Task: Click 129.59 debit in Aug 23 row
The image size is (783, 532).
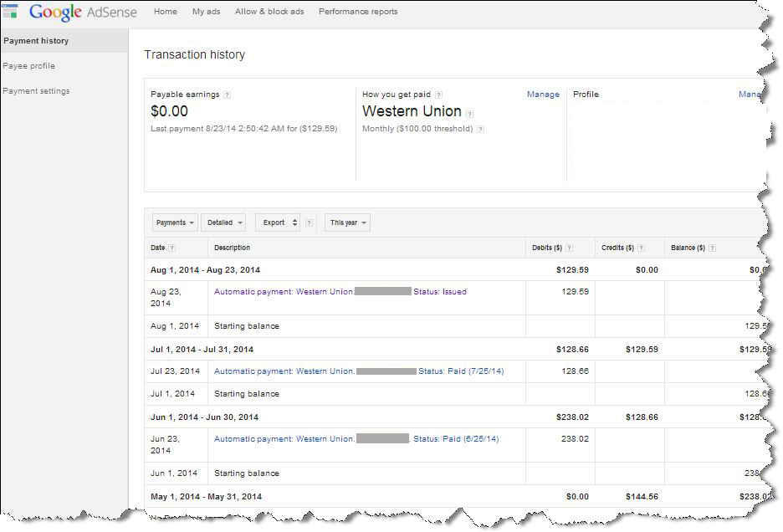Action: pos(575,292)
